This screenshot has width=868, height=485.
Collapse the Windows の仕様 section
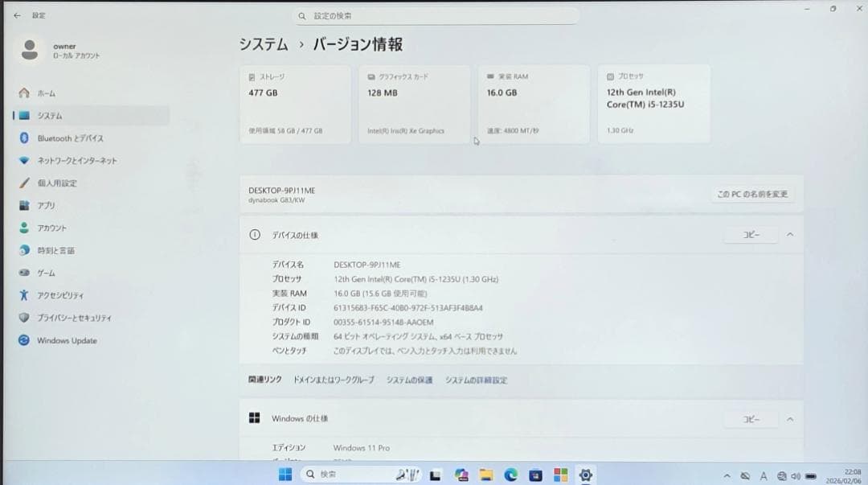(789, 419)
